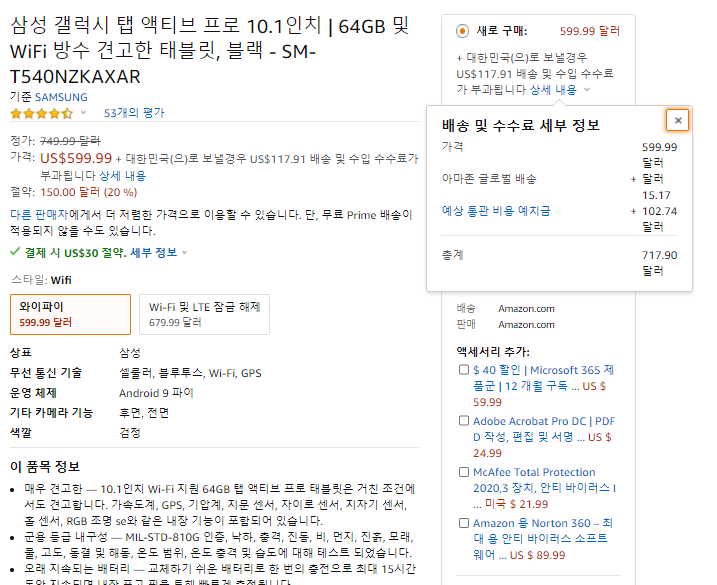Check the Adobe Acrobat Pro DC checkbox
717x585 pixels.
pyautogui.click(x=464, y=421)
